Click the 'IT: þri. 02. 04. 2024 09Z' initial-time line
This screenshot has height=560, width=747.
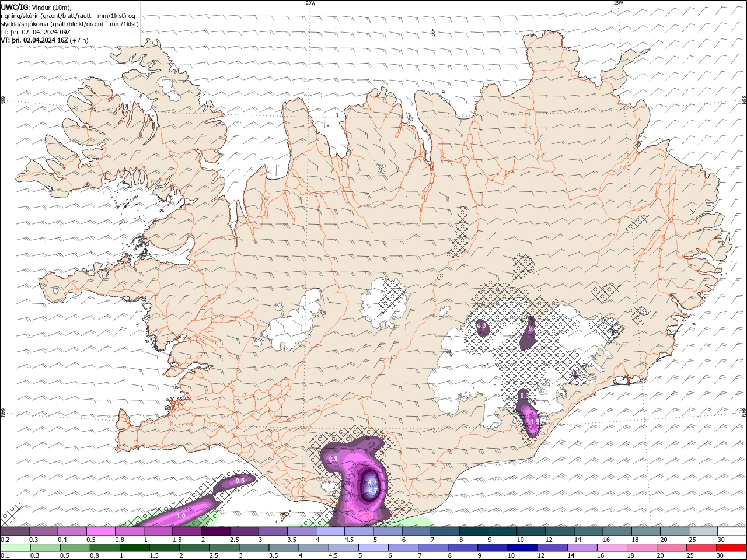pyautogui.click(x=36, y=32)
